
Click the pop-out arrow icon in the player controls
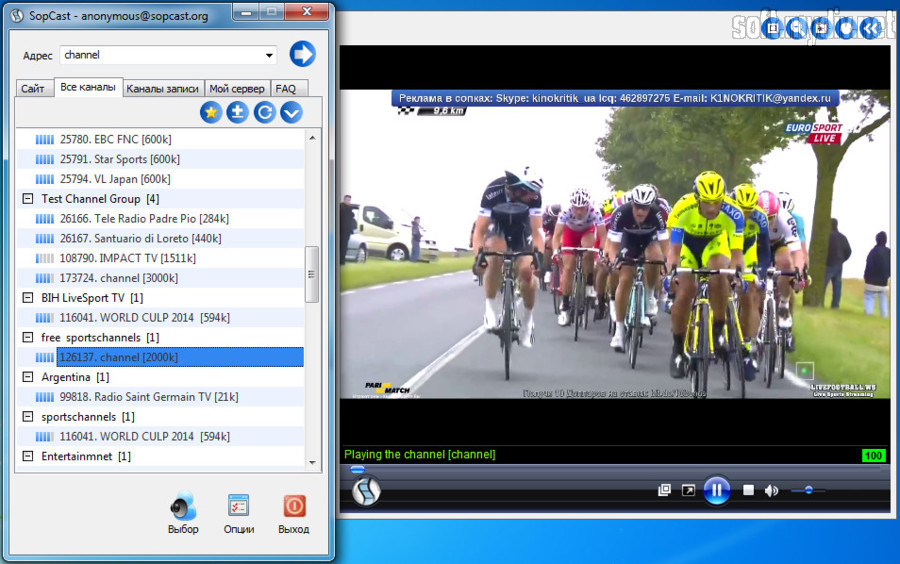tap(688, 490)
